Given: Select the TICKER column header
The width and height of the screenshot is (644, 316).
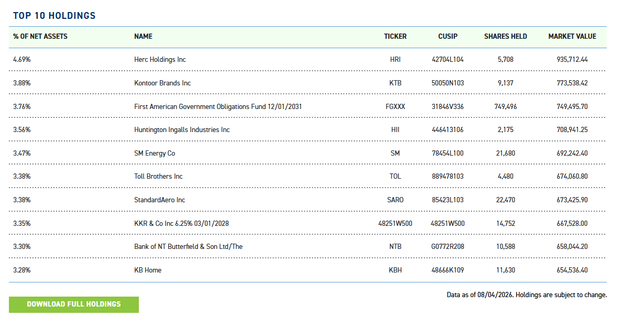Looking at the screenshot, I should [x=395, y=37].
